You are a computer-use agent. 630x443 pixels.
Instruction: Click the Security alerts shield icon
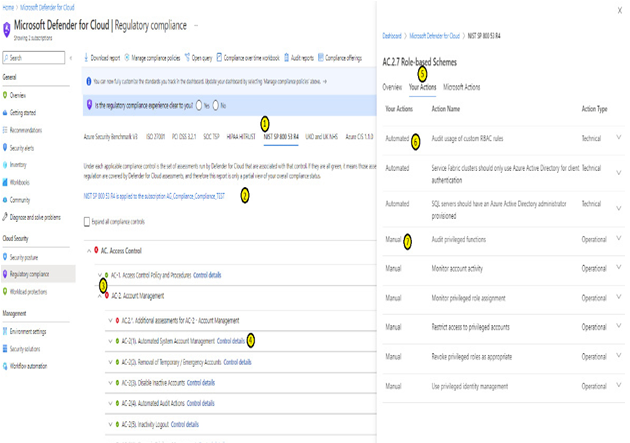(5, 147)
